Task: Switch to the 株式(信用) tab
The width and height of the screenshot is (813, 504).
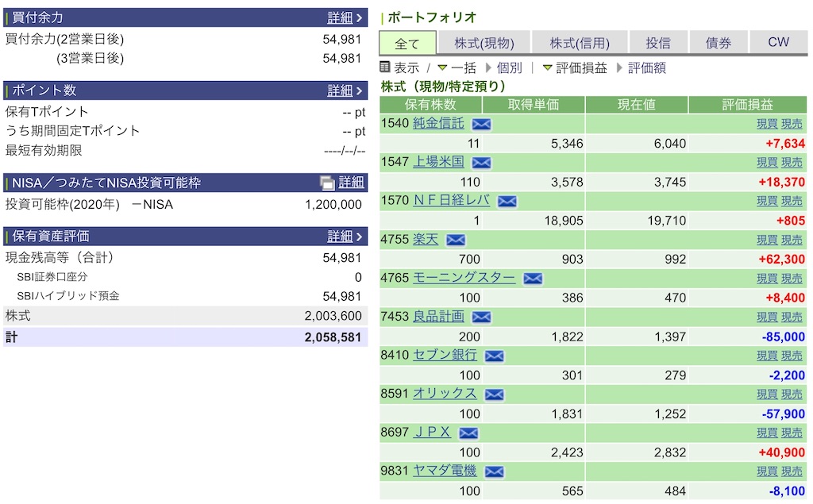Action: pyautogui.click(x=580, y=43)
